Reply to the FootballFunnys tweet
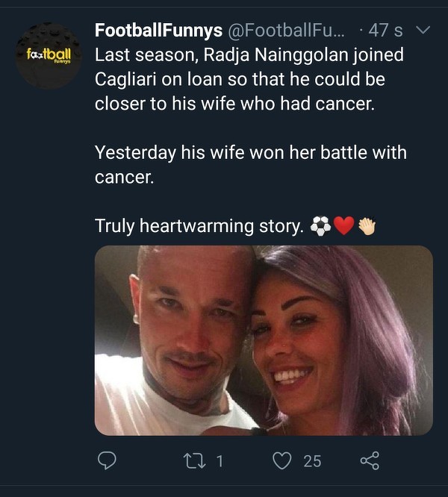Viewport: 448px width, 497px height. [x=107, y=461]
